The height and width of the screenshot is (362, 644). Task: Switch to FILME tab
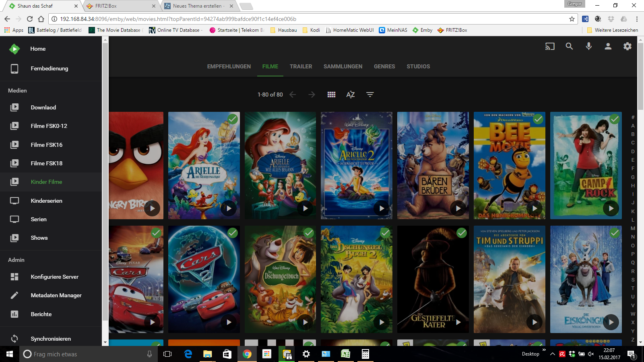(x=270, y=66)
